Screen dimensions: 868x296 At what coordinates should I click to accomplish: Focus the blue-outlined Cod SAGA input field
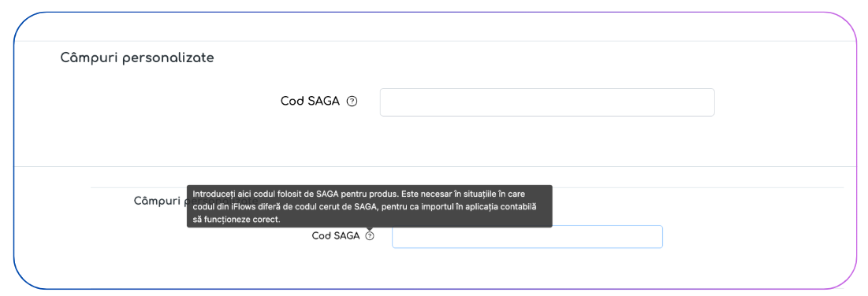pyautogui.click(x=527, y=237)
